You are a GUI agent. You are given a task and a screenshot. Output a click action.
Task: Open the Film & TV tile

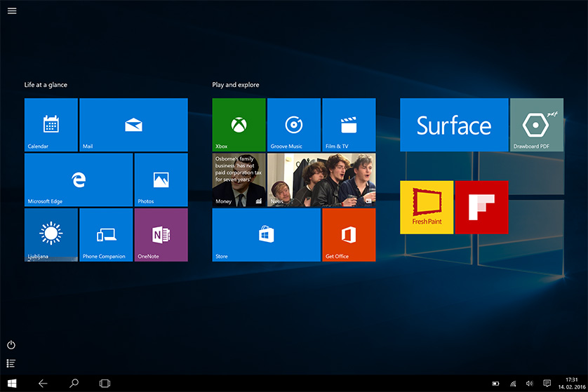(x=349, y=125)
